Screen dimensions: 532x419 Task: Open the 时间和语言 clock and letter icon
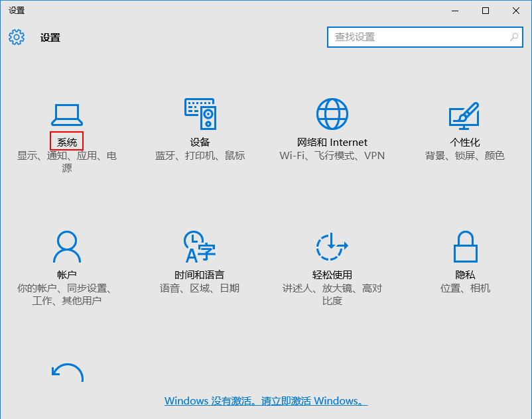tap(200, 247)
